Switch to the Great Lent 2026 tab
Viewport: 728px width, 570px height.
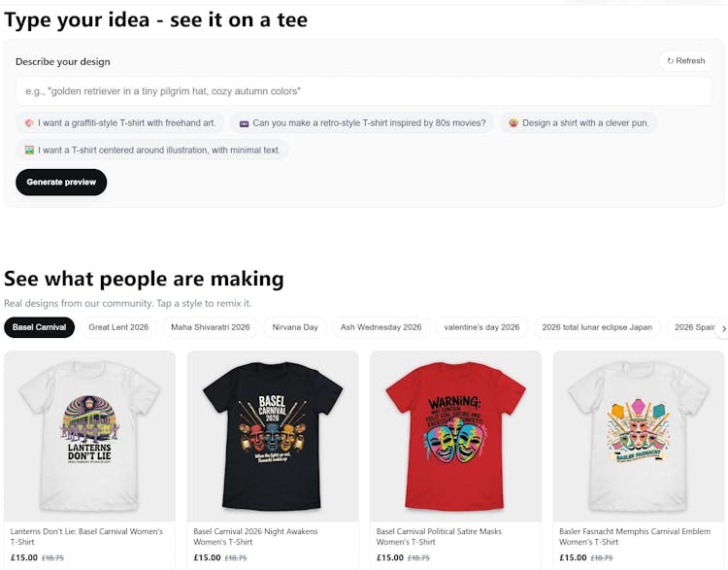(118, 327)
